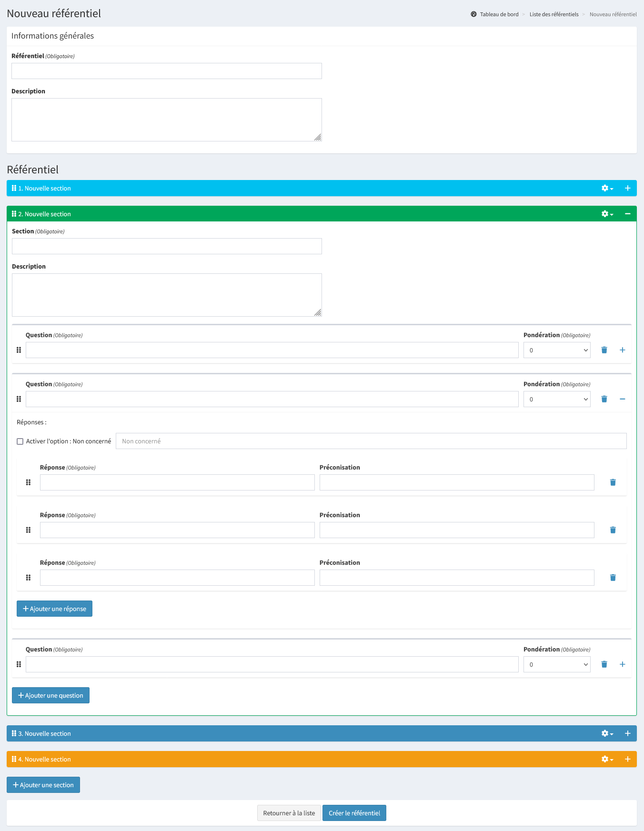
Task: Grab the drag handle beside the second Réponse
Action: coord(28,530)
